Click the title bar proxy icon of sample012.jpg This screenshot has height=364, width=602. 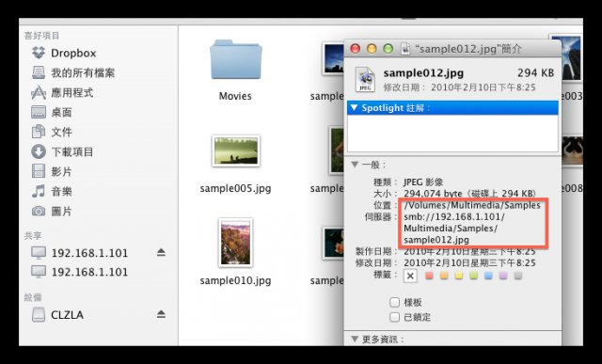coord(405,49)
